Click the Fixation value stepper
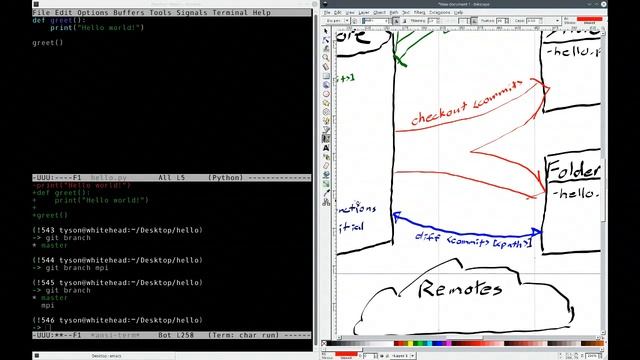This screenshot has height=360, width=640. click(x=507, y=21)
